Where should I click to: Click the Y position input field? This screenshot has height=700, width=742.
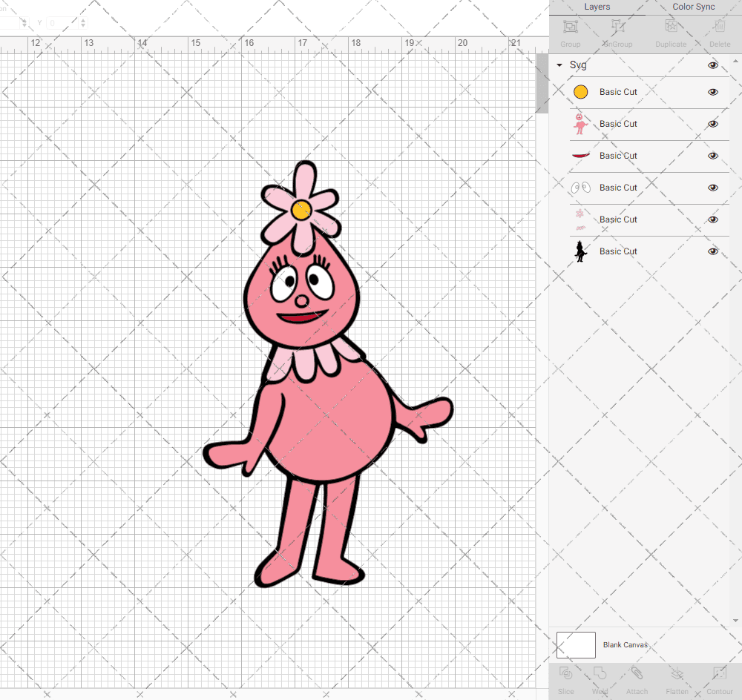pos(62,23)
